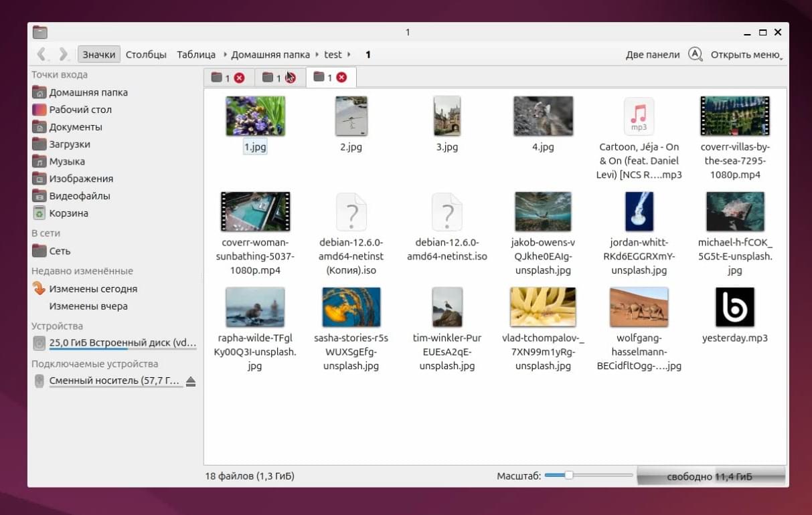Open Сеть network in the sidebar
This screenshot has width=812, height=515.
[x=60, y=251]
